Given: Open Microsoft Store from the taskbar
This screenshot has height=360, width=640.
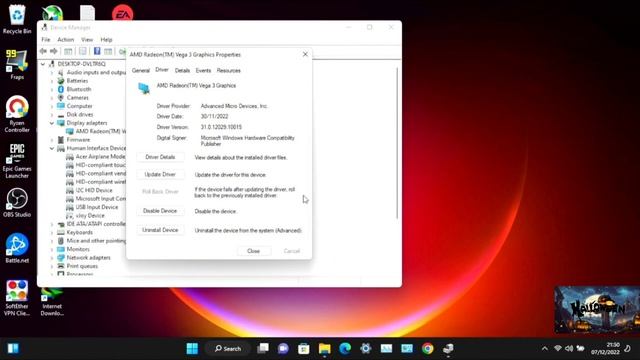Looking at the screenshot, I should click(x=304, y=348).
